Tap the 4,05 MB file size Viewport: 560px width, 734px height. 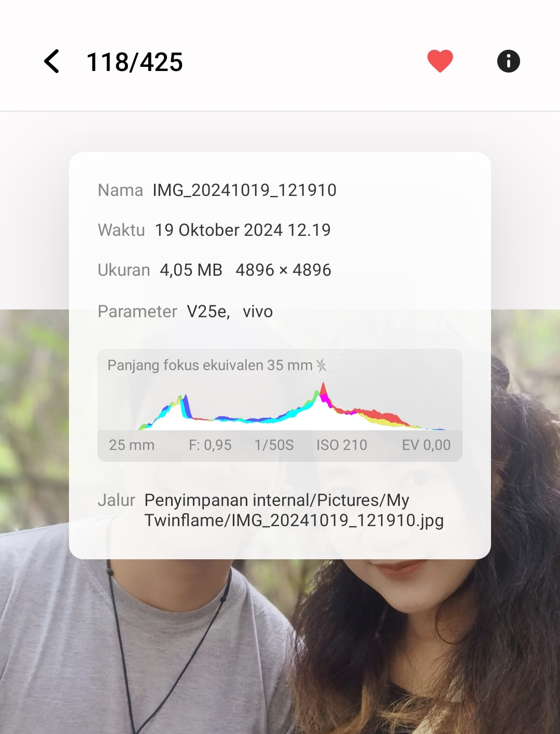(191, 270)
